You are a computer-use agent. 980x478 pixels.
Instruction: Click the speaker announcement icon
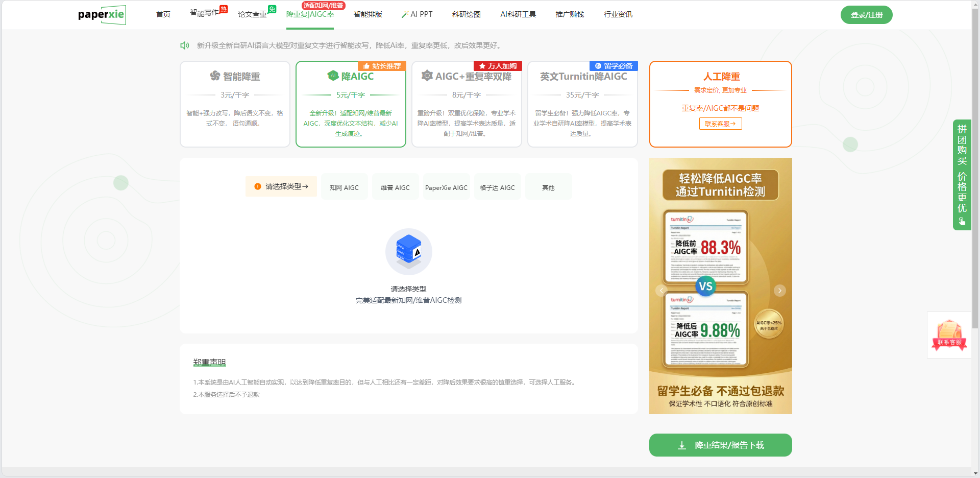click(185, 45)
